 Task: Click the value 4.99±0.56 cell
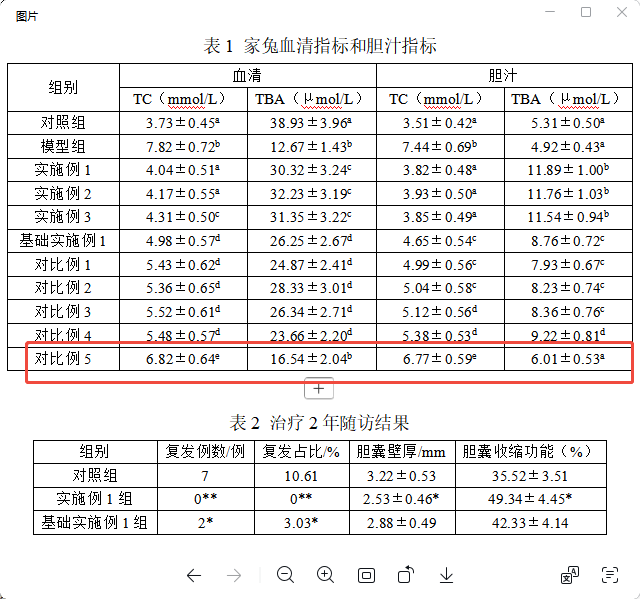(x=440, y=264)
